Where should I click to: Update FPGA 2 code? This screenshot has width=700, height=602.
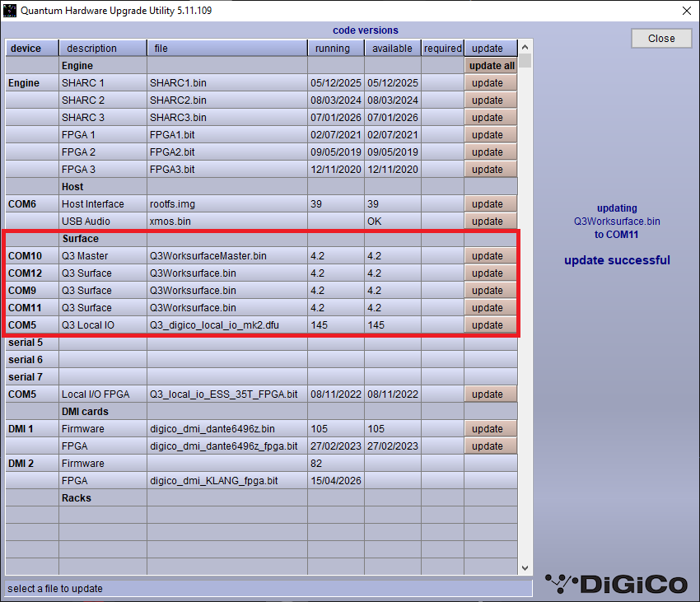491,152
